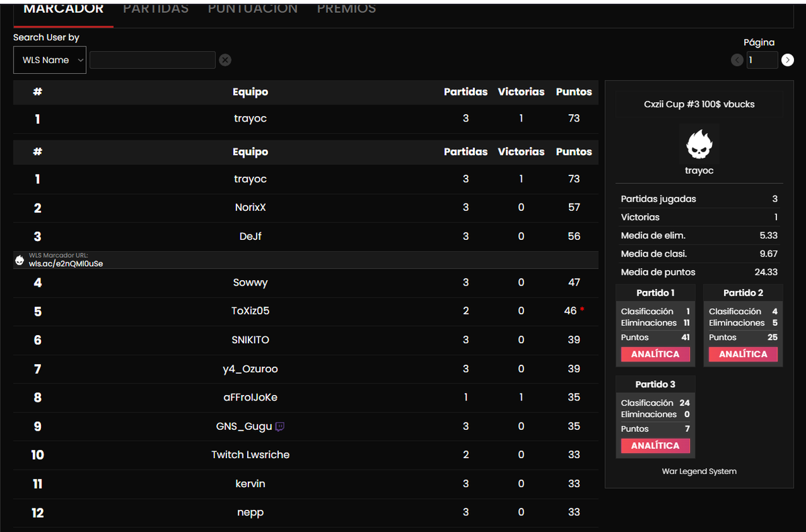Go to the next page arrow
The image size is (806, 532).
(x=788, y=60)
